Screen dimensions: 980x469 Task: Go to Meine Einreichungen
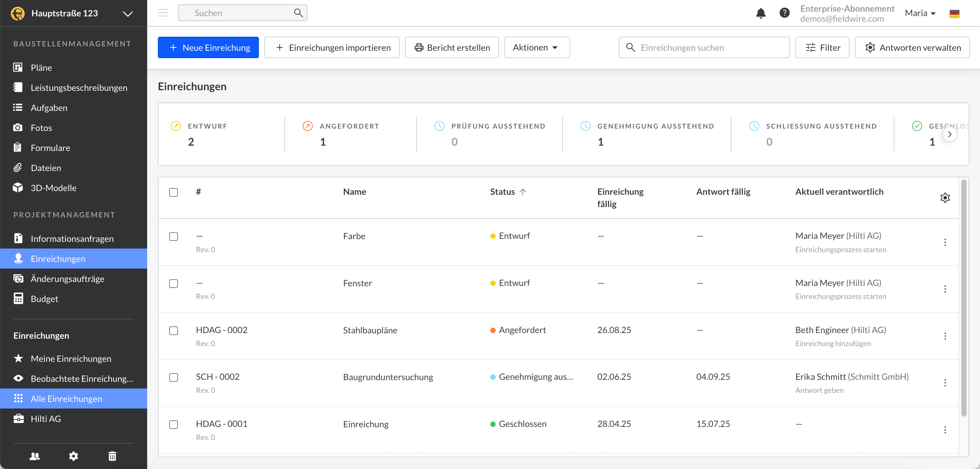[71, 358]
